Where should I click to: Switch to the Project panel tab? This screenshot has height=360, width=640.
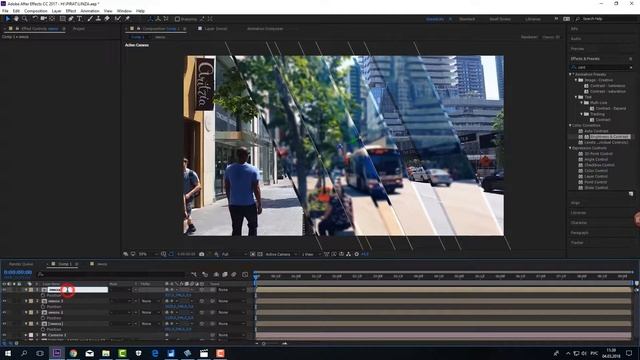(x=79, y=29)
